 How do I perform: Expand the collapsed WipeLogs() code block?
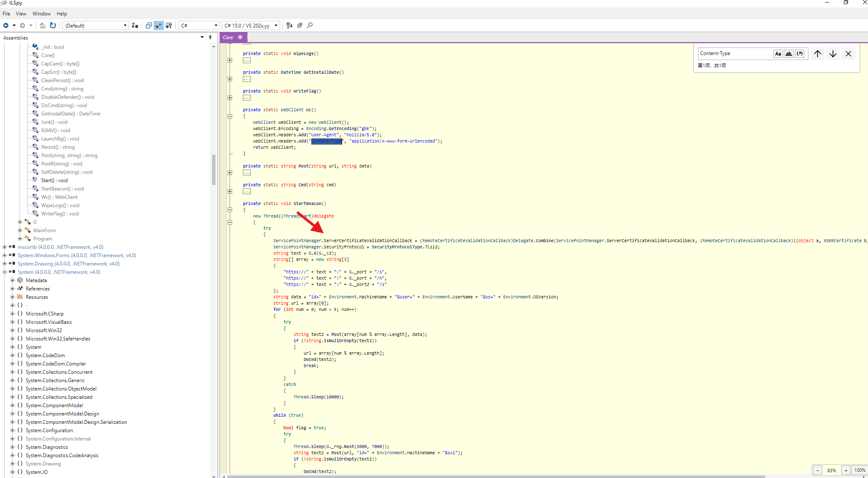(x=230, y=60)
